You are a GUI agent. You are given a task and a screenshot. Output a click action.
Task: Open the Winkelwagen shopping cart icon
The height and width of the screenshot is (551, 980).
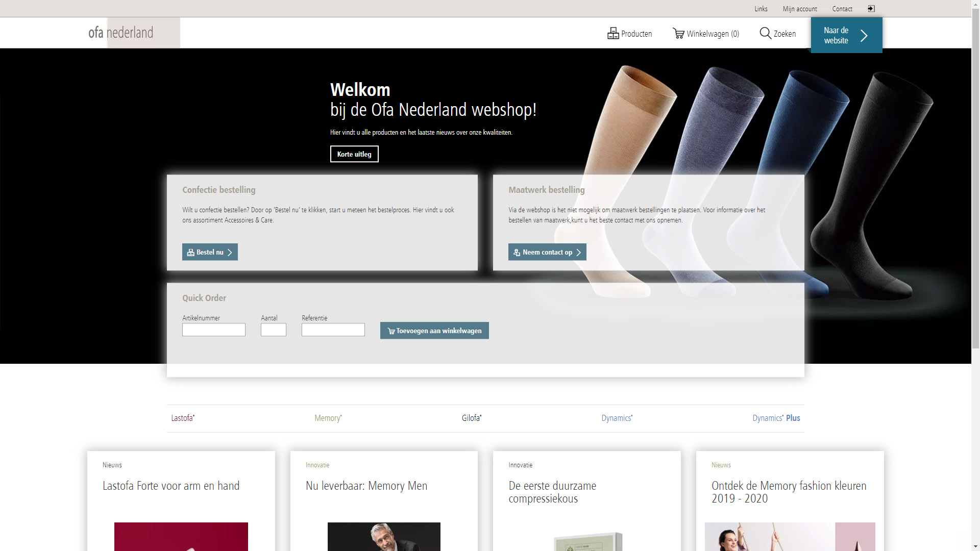coord(678,34)
